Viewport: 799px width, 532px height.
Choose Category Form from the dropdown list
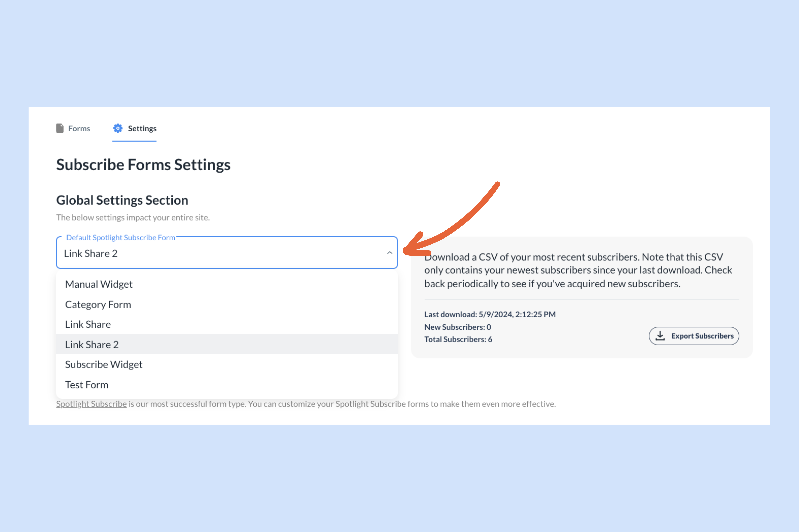[98, 304]
